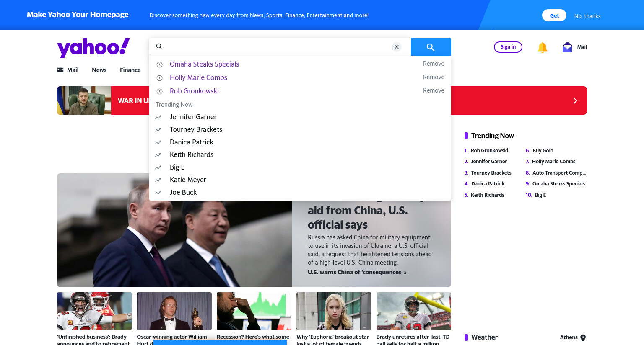Click trending arrow icon beside Katie Meyer
The image size is (644, 345).
point(158,180)
